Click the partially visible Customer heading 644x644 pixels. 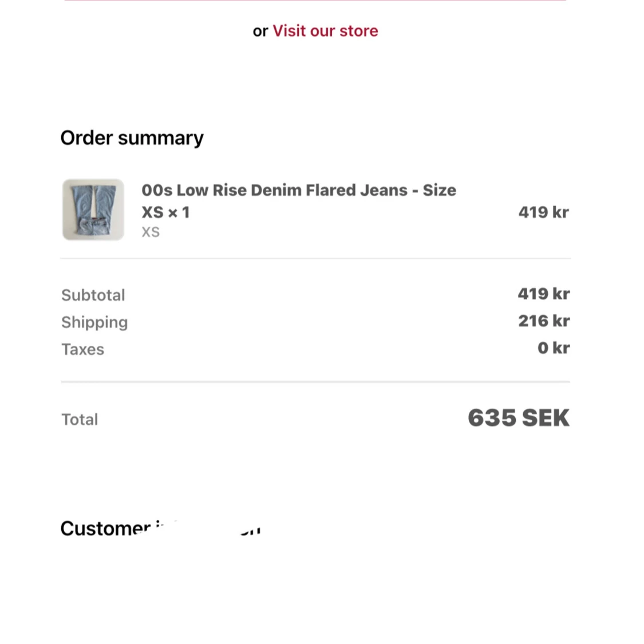tap(106, 528)
